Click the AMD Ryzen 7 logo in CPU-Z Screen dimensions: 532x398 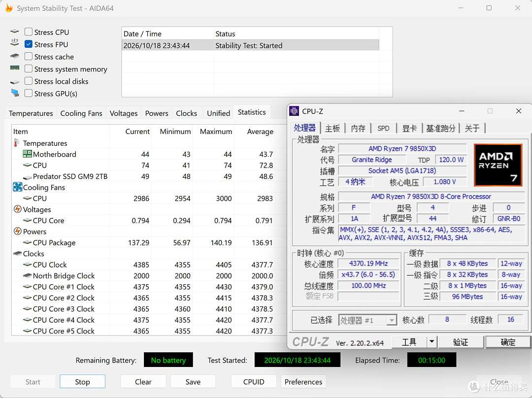point(498,165)
